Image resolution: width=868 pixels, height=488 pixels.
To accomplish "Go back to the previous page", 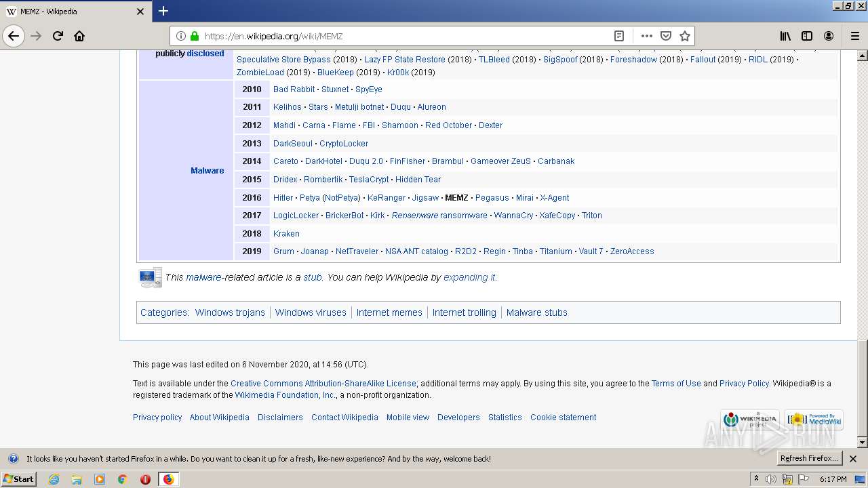I will coord(14,36).
